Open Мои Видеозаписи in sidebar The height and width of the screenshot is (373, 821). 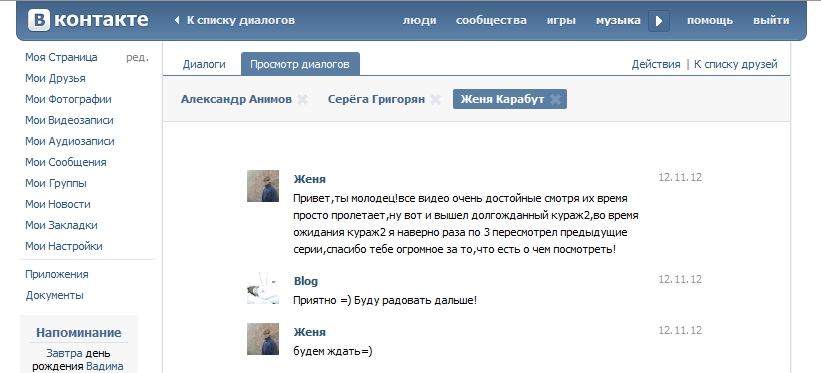(x=69, y=120)
